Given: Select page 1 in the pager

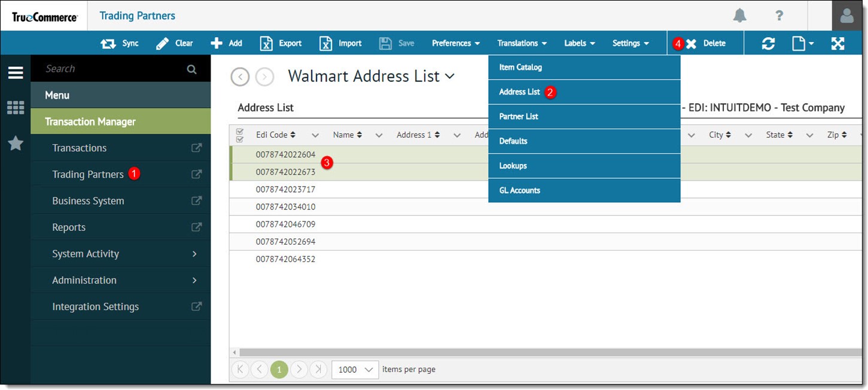Looking at the screenshot, I should (279, 369).
